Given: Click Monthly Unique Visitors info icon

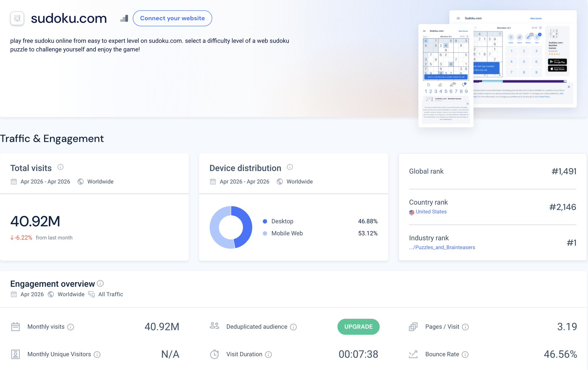Looking at the screenshot, I should 97,354.
